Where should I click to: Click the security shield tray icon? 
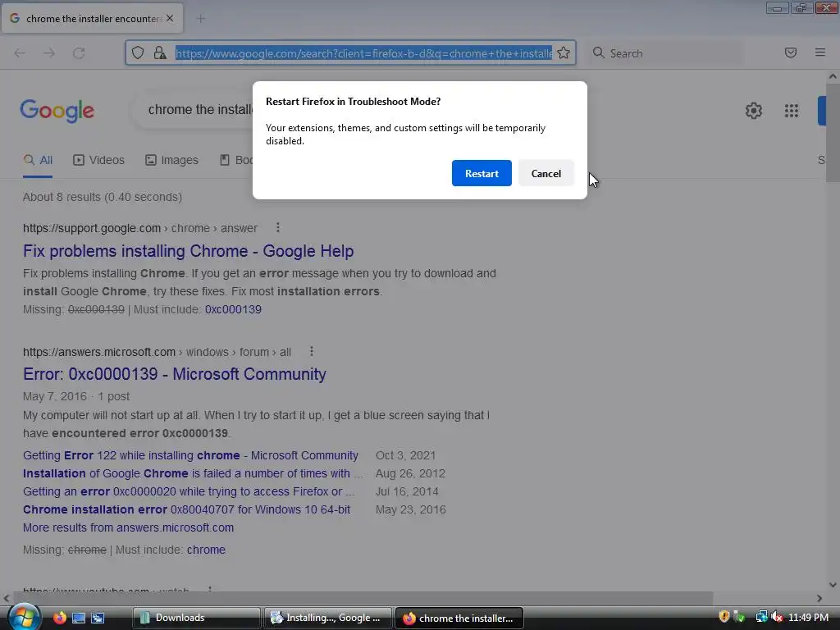(724, 617)
